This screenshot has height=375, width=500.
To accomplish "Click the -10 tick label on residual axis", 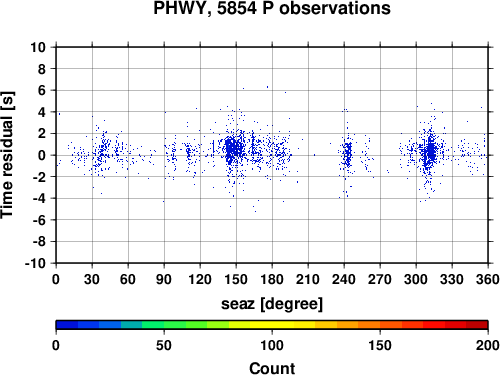I will [35, 263].
